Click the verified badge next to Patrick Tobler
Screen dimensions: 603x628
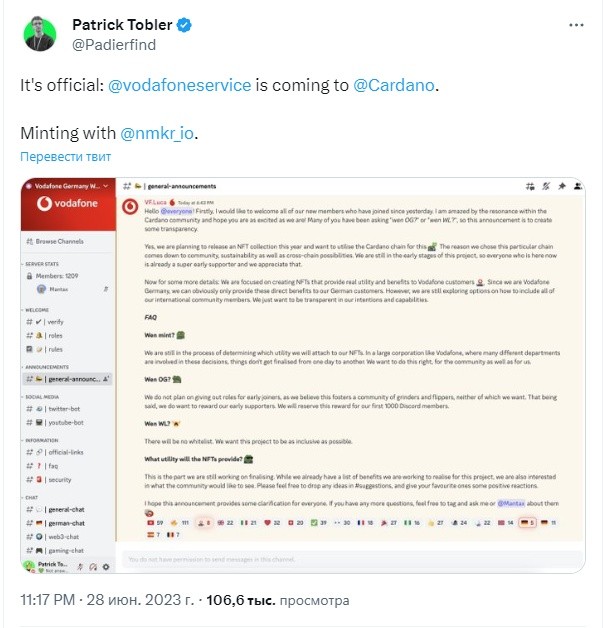pos(184,25)
